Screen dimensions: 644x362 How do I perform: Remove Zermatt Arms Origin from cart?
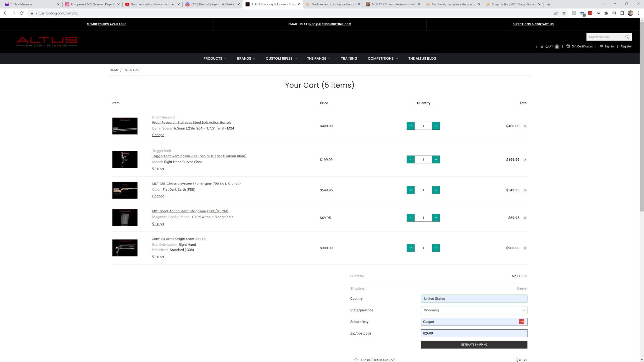525,248
